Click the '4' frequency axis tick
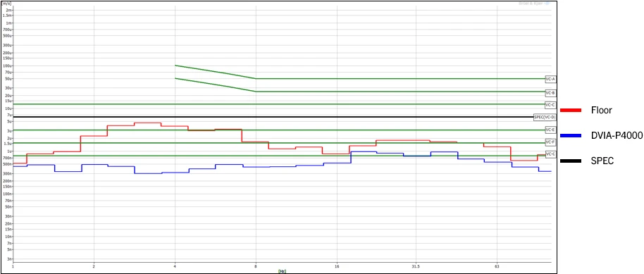The image size is (644, 274). click(175, 266)
